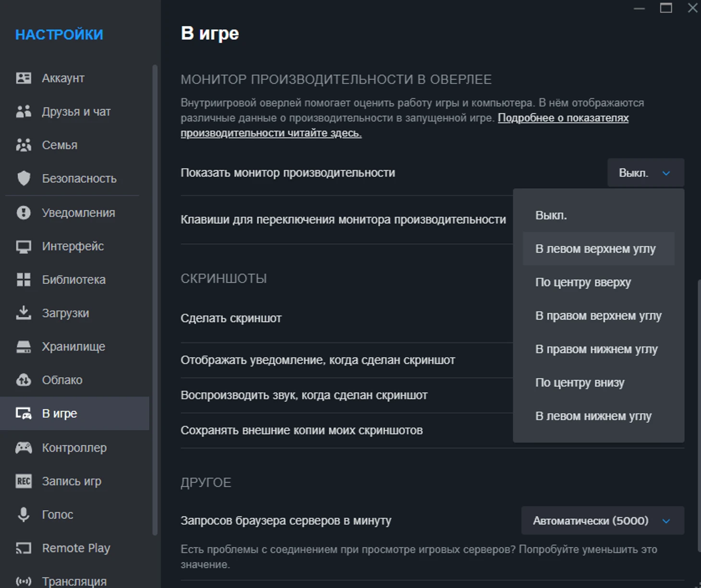Pick «В правом нижнем углу» position
The image size is (701, 588).
pyautogui.click(x=596, y=349)
